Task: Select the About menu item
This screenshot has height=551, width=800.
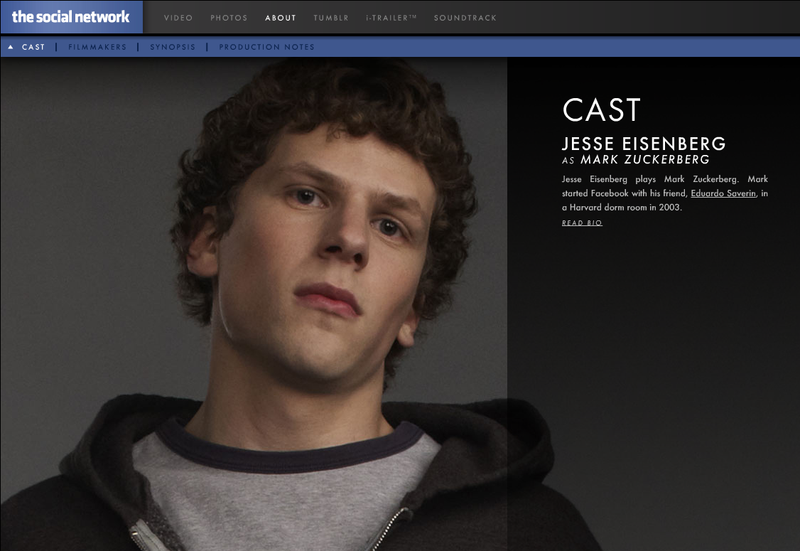Action: [x=280, y=18]
